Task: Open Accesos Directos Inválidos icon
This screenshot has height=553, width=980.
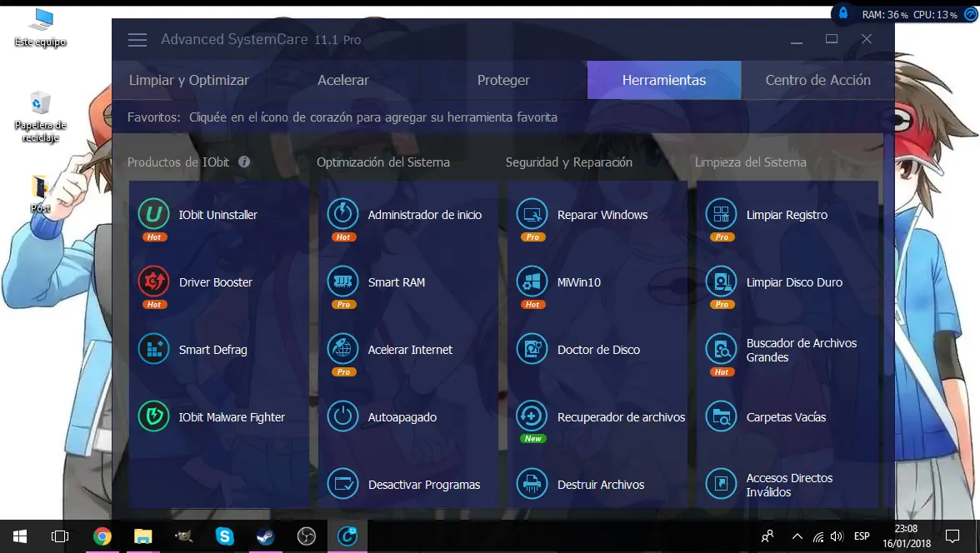Action: pos(722,484)
